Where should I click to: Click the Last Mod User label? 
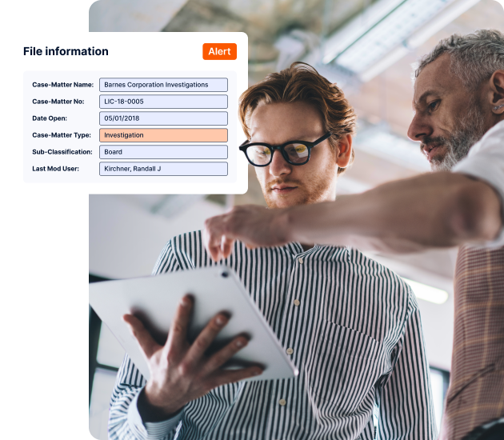point(55,169)
